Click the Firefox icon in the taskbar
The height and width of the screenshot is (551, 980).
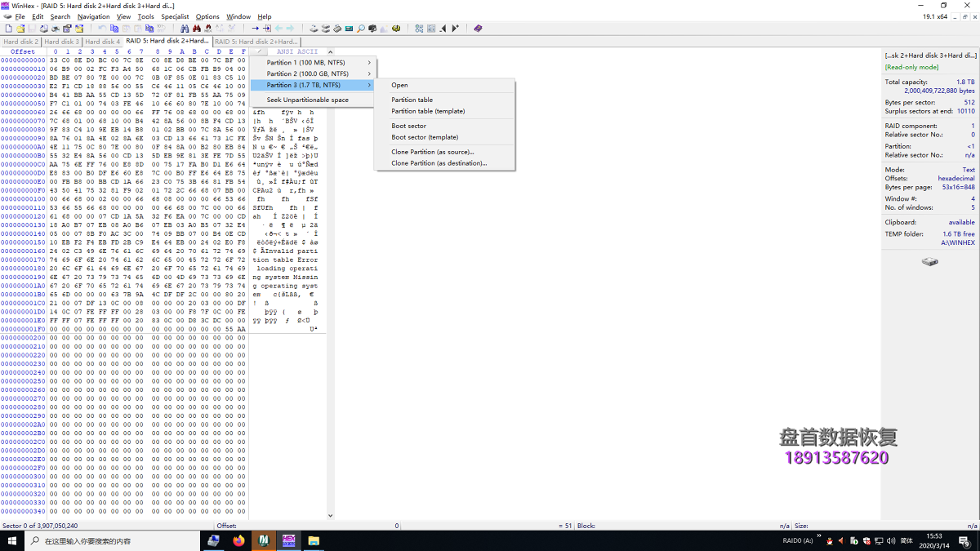click(x=238, y=540)
